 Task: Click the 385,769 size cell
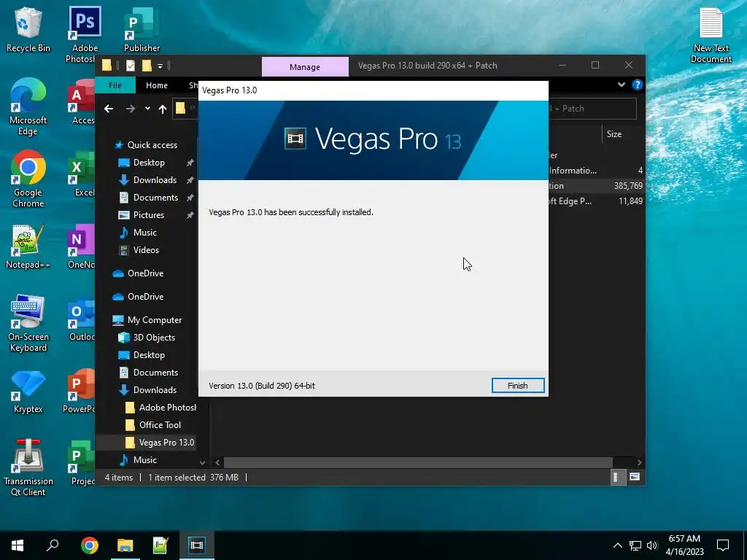tap(628, 186)
